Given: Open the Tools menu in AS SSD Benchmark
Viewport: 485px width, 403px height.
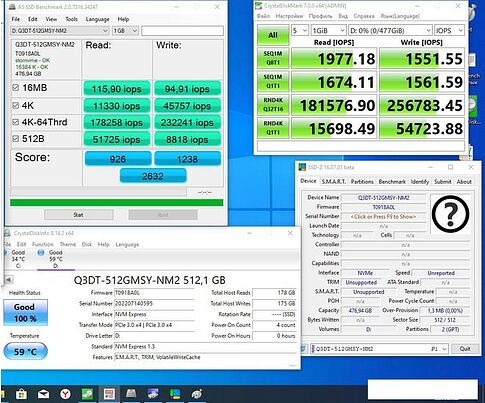Looking at the screenshot, I should point(71,19).
